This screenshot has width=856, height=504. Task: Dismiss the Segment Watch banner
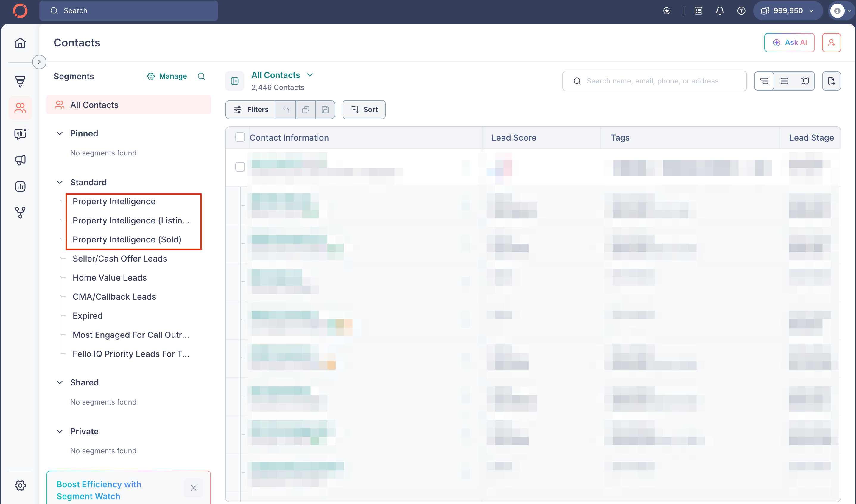(x=193, y=488)
